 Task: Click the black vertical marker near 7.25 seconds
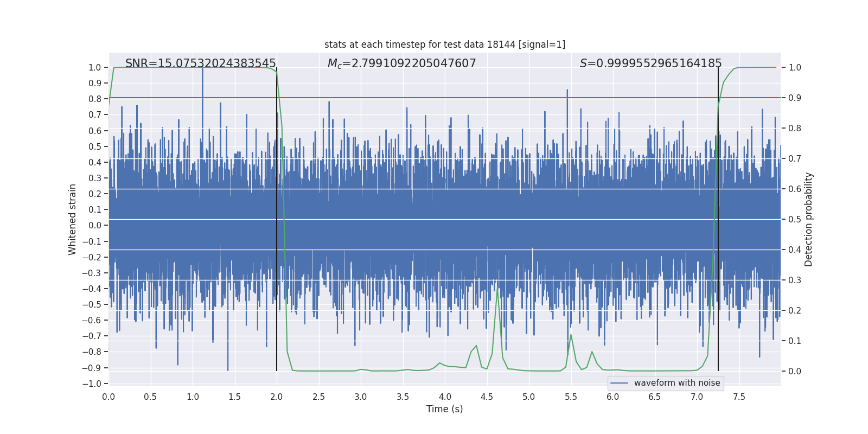point(718,217)
